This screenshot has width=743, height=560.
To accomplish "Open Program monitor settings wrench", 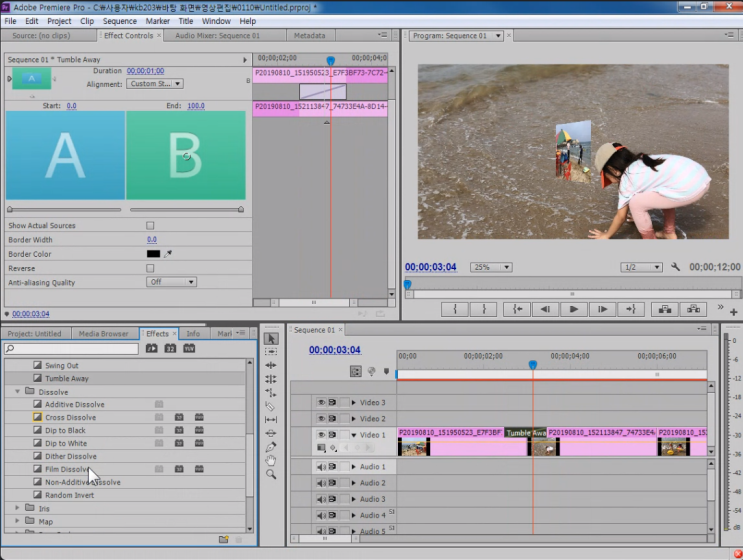I will tap(675, 268).
